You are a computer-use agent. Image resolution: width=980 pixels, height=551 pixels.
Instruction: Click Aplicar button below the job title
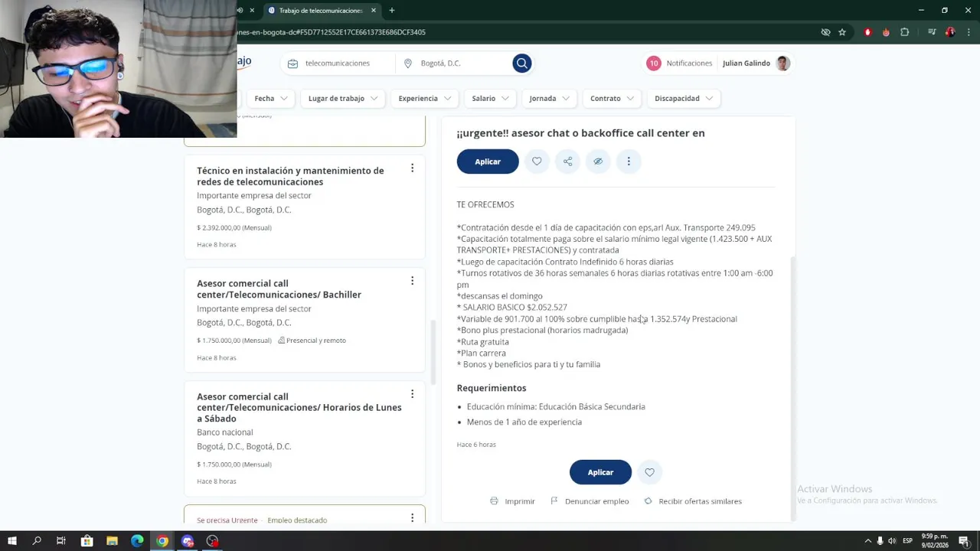(488, 161)
